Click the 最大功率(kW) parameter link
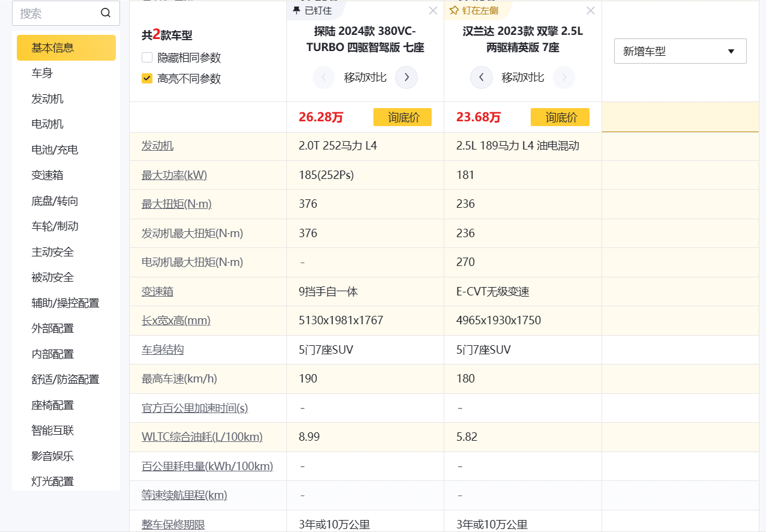 click(174, 175)
